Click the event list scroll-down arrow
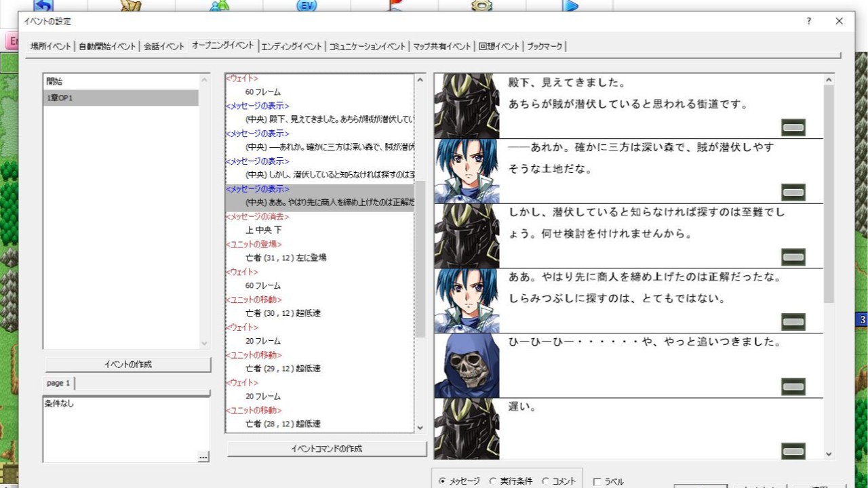This screenshot has height=488, width=868. click(205, 344)
